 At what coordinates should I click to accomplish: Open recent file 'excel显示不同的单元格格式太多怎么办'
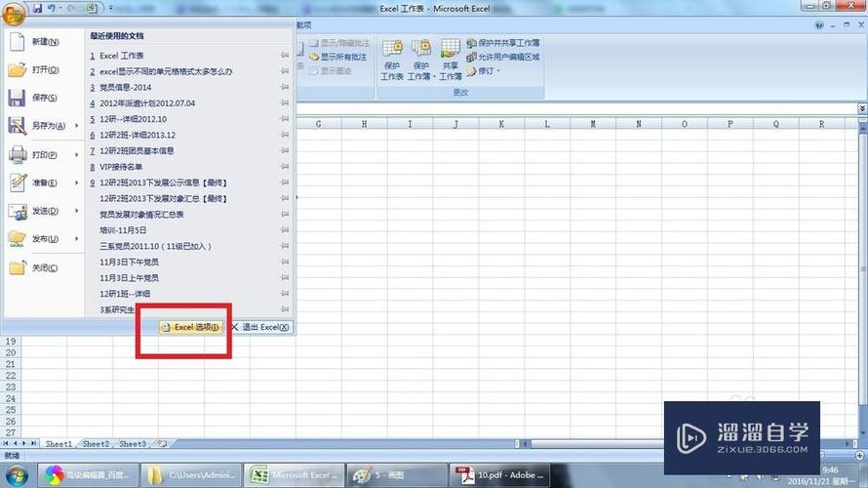tap(166, 71)
